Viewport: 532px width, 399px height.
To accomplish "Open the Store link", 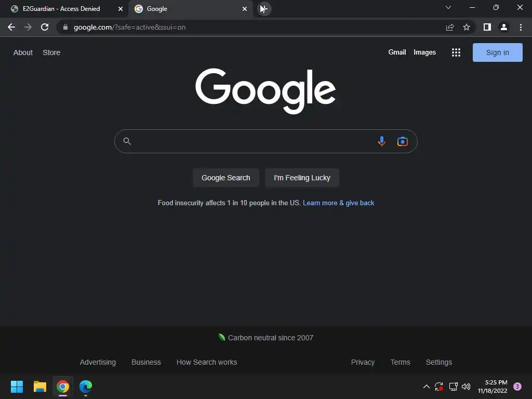I will click(x=51, y=52).
